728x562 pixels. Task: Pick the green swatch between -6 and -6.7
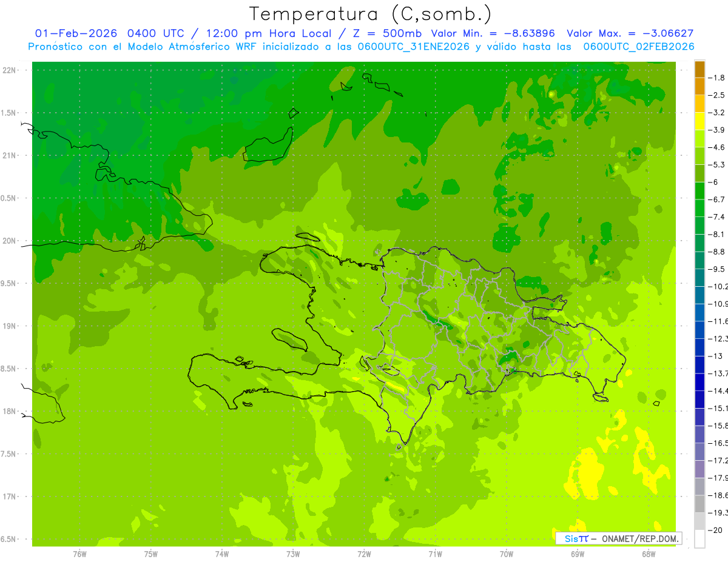coord(699,190)
